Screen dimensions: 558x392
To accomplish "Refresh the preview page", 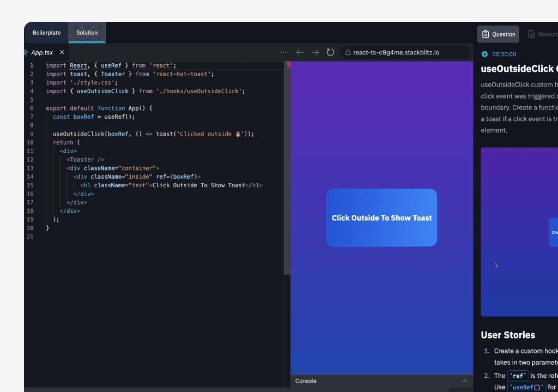I will [x=330, y=52].
